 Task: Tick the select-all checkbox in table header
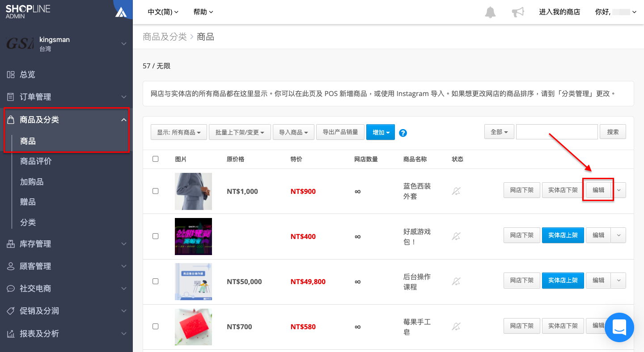click(x=155, y=159)
